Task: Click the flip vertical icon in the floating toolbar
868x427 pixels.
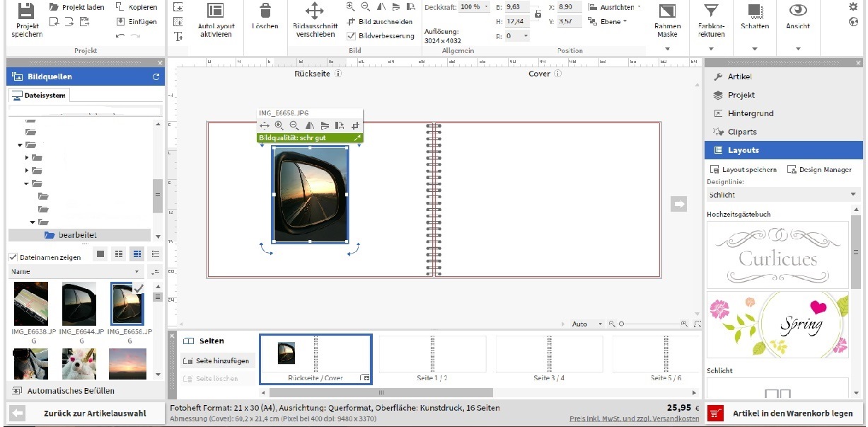Action: point(325,125)
